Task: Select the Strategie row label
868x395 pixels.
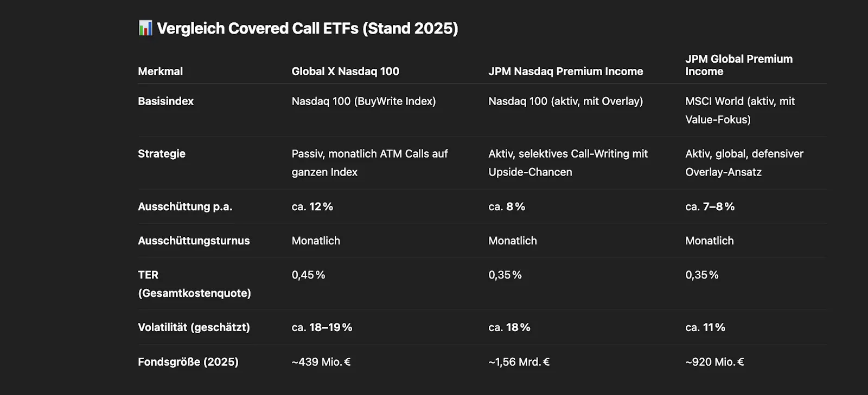Action: (x=162, y=154)
